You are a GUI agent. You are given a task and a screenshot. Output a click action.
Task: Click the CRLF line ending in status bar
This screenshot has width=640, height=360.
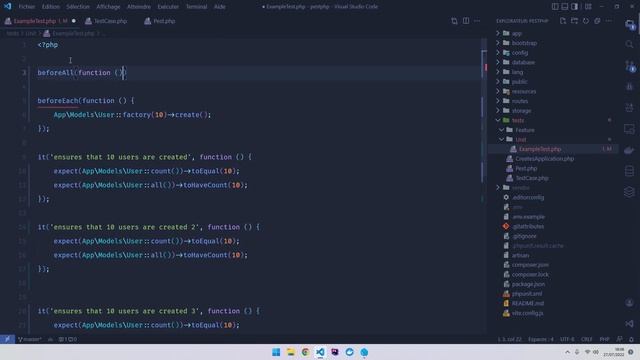587,339
